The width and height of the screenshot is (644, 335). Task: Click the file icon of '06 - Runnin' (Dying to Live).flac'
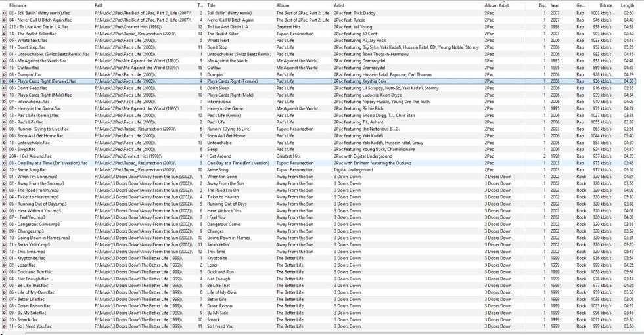(5, 129)
